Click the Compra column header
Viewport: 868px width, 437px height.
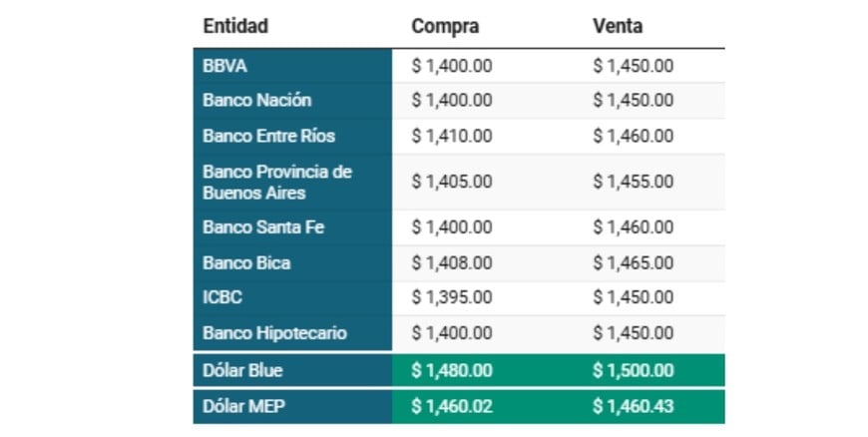pyautogui.click(x=445, y=26)
